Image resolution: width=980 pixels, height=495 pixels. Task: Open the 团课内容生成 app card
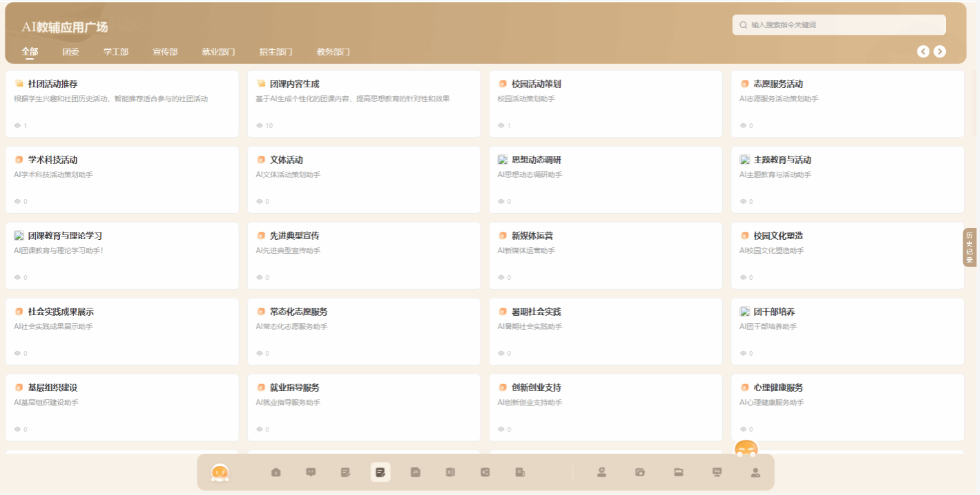[x=363, y=104]
